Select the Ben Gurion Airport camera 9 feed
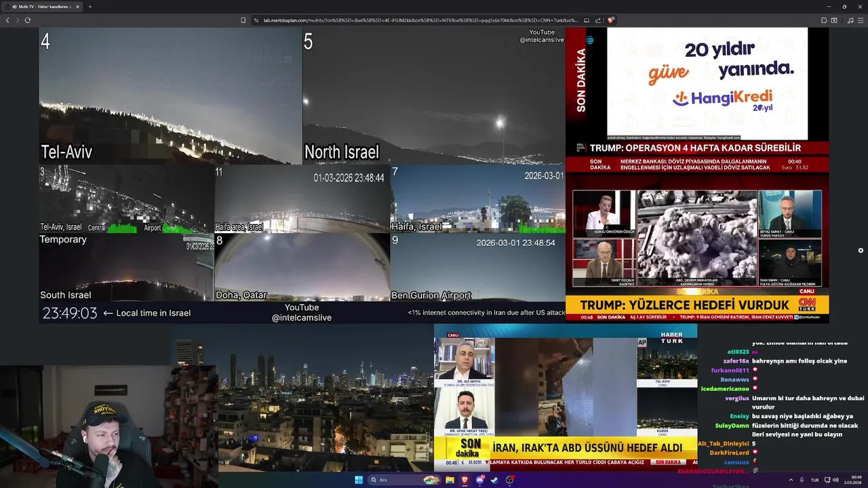Image resolution: width=868 pixels, height=488 pixels. click(477, 268)
